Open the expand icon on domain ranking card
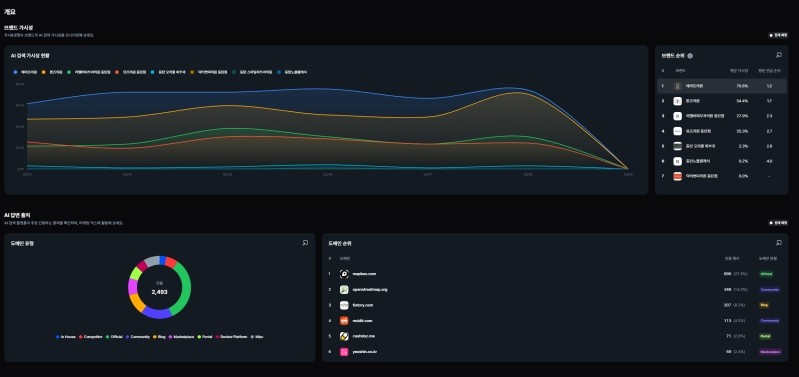The height and width of the screenshot is (377, 799). [779, 243]
